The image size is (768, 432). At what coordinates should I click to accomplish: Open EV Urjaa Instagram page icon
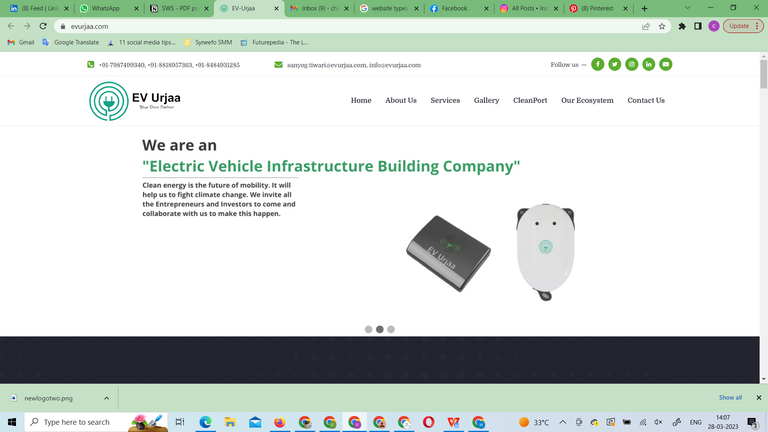click(x=631, y=64)
